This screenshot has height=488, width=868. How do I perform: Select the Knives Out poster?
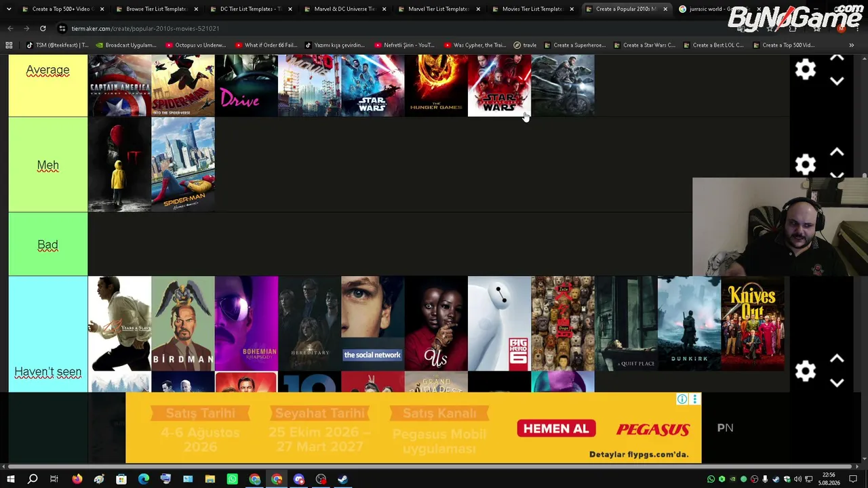(753, 323)
